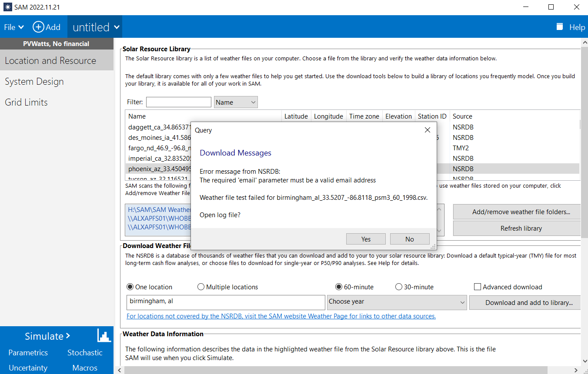Click inside the Filter text field
This screenshot has height=374, width=588.
point(178,102)
